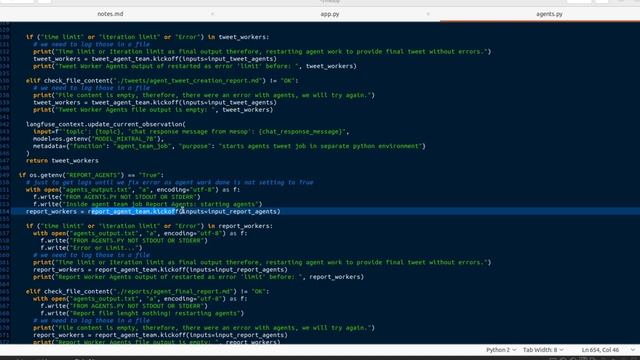
Task: Click the f.write("Error or Limit...") line
Action: tap(91, 248)
